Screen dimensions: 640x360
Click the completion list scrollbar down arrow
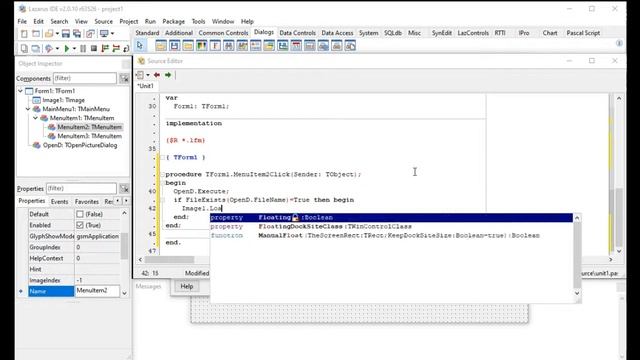(x=577, y=293)
